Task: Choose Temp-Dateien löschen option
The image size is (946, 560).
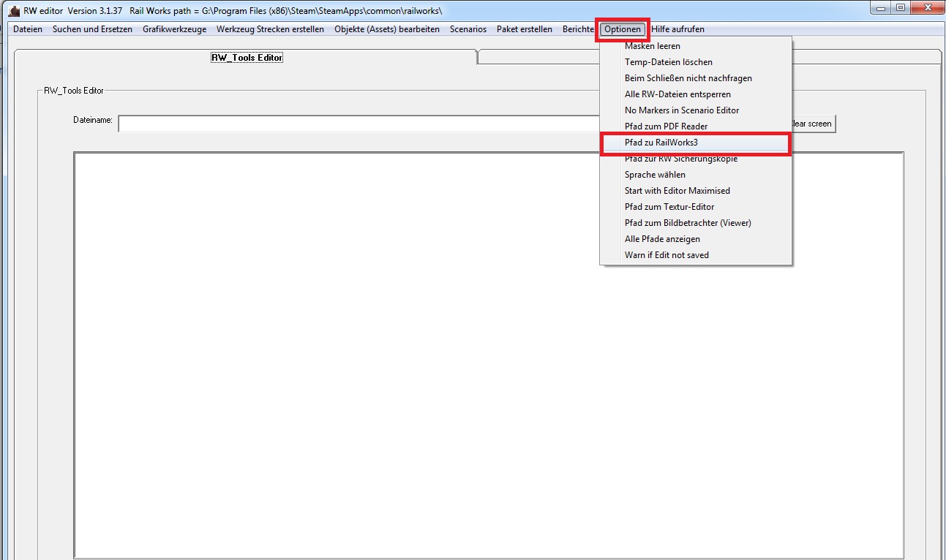Action: (x=696, y=62)
